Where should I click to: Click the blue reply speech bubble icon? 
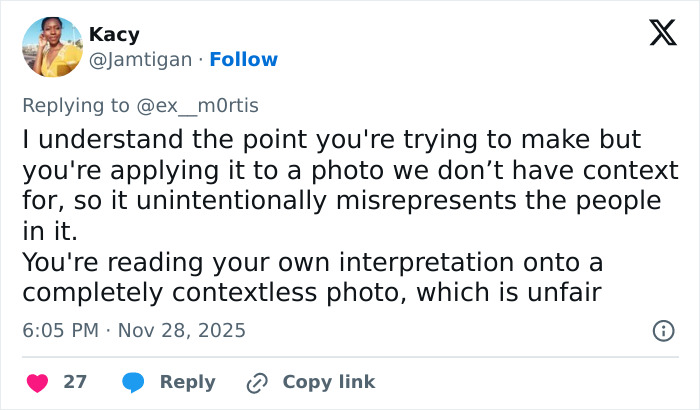(x=133, y=382)
